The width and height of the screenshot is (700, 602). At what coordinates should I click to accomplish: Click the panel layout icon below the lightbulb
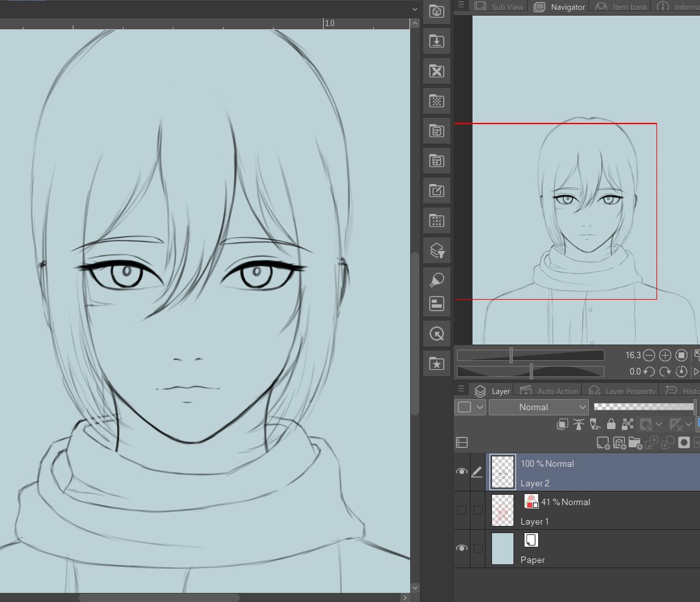(x=437, y=304)
